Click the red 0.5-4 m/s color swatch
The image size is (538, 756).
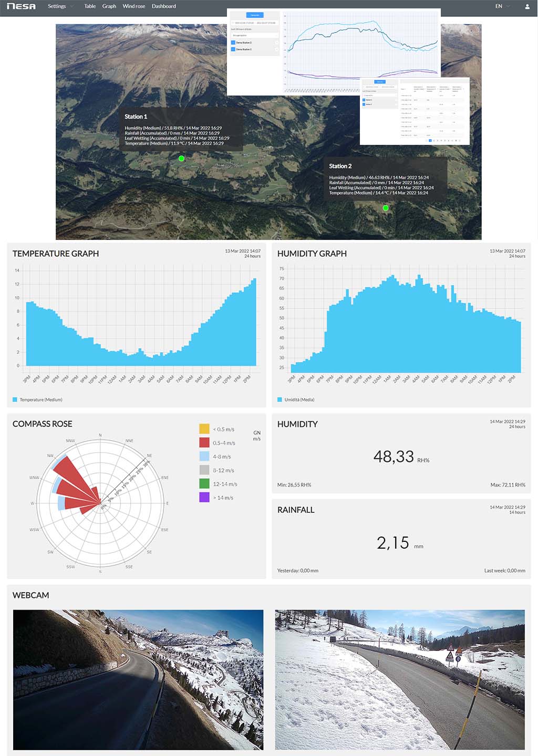pyautogui.click(x=204, y=443)
